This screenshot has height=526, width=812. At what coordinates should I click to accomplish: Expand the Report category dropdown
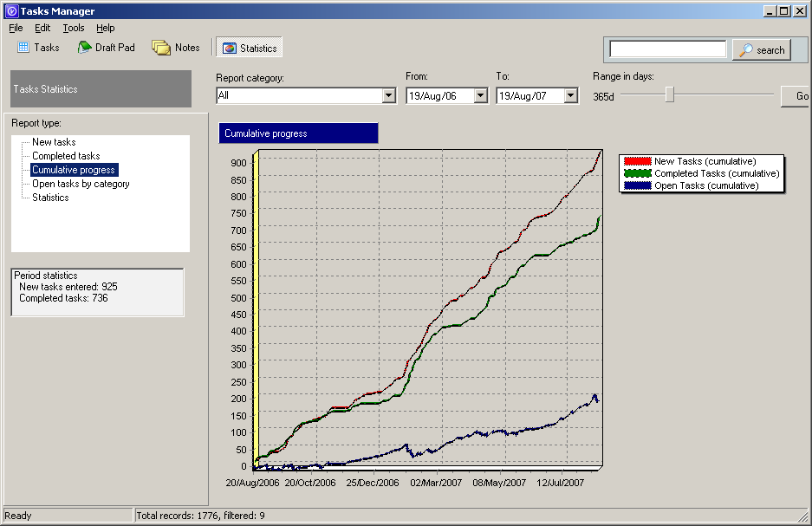(x=389, y=96)
